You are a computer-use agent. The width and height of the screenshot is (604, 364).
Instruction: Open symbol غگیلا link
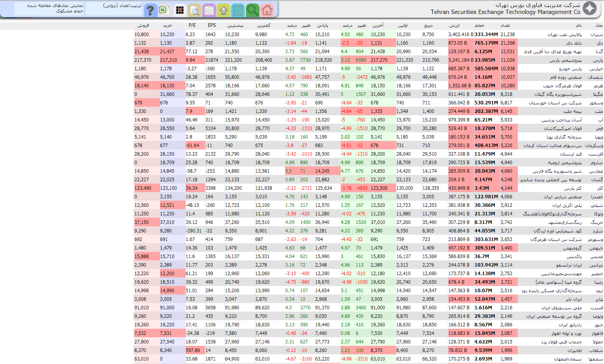[598, 94]
